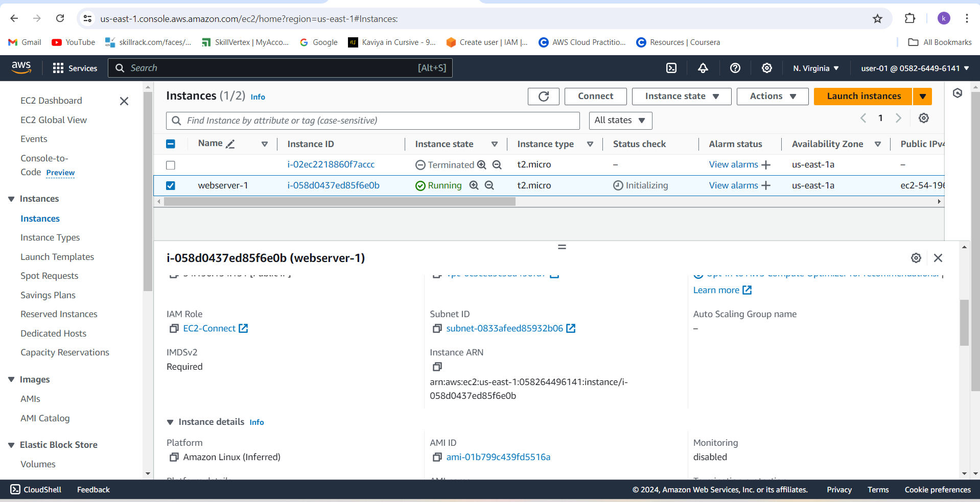Viewport: 980px width, 502px height.
Task: Open EC2 Dashboard in sidebar
Action: pyautogui.click(x=51, y=101)
